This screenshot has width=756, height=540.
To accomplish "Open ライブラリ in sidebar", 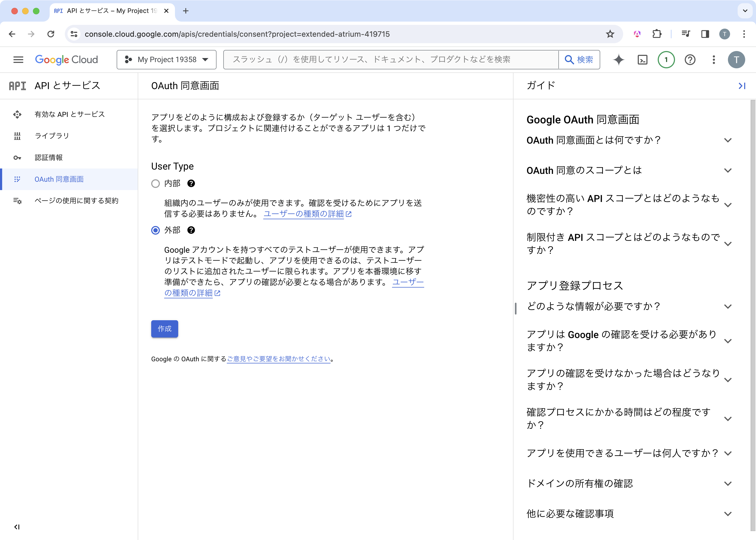I will (x=69, y=136).
